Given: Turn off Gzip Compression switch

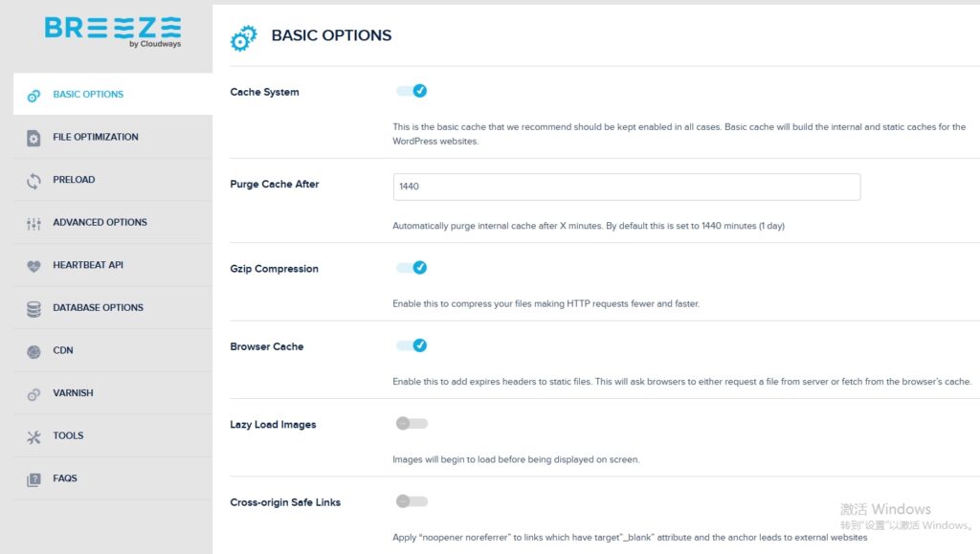Looking at the screenshot, I should (x=412, y=268).
